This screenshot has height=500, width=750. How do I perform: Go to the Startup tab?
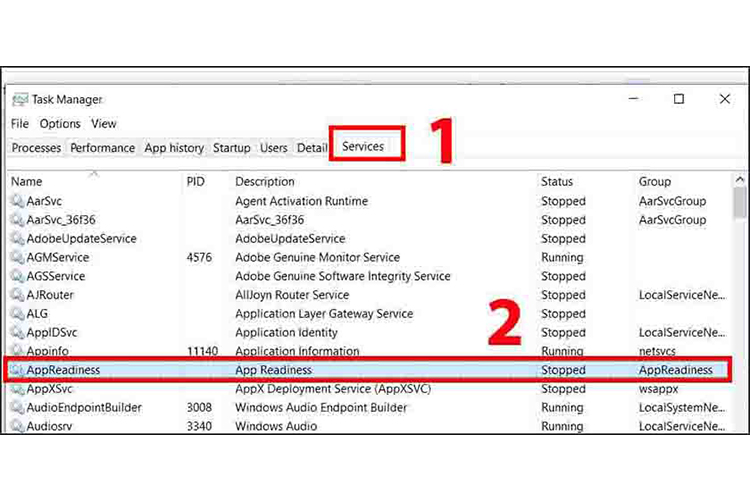point(232,148)
